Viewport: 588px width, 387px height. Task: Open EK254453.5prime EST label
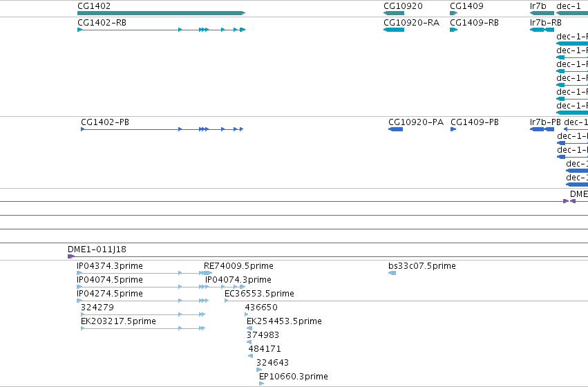284,321
